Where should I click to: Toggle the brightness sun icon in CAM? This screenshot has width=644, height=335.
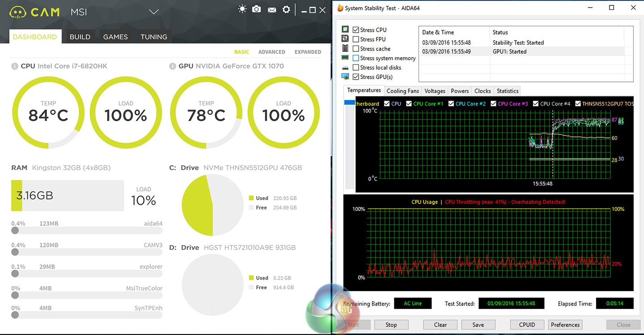click(242, 9)
